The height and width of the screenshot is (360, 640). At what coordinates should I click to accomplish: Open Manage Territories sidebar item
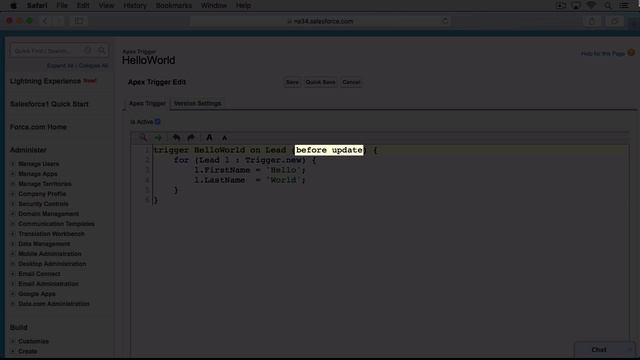[45, 184]
